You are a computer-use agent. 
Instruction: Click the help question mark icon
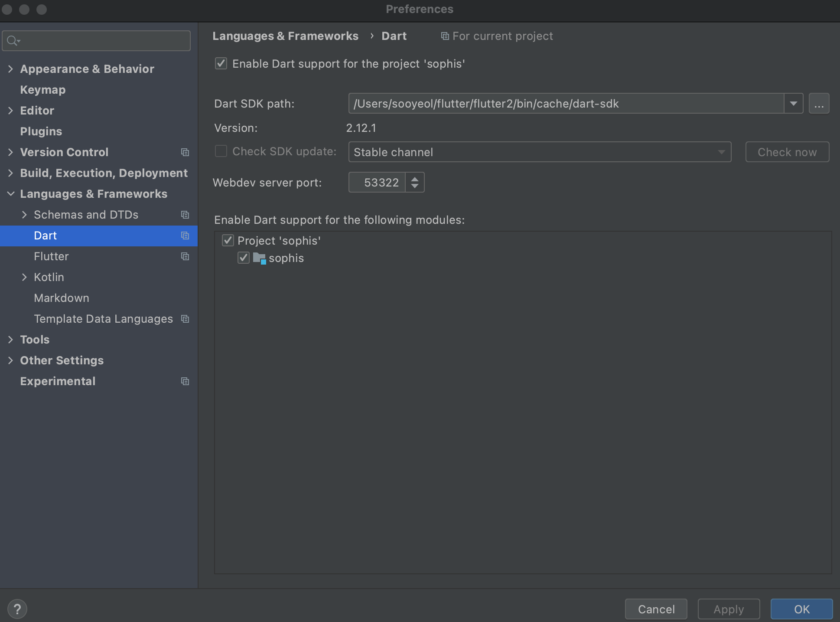click(x=17, y=609)
